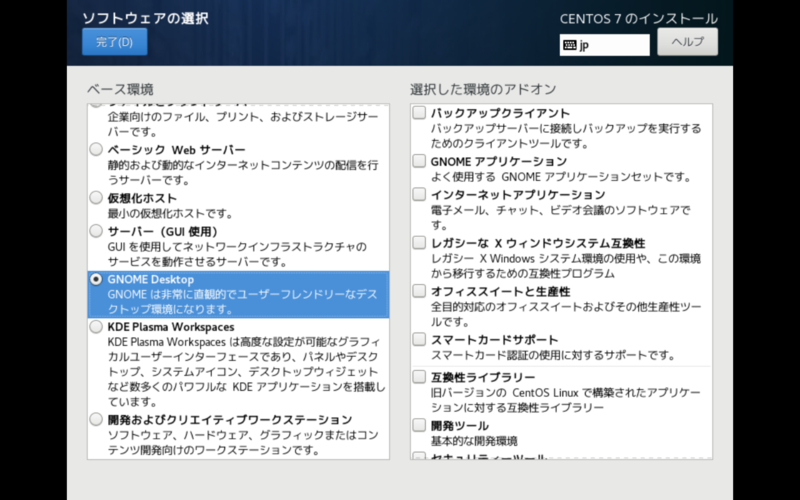Click 最小の仮想化ホストです。 description
800x500 pixels.
170,213
